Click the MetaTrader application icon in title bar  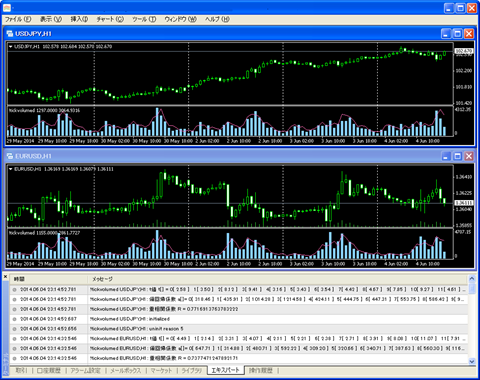[x=7, y=7]
